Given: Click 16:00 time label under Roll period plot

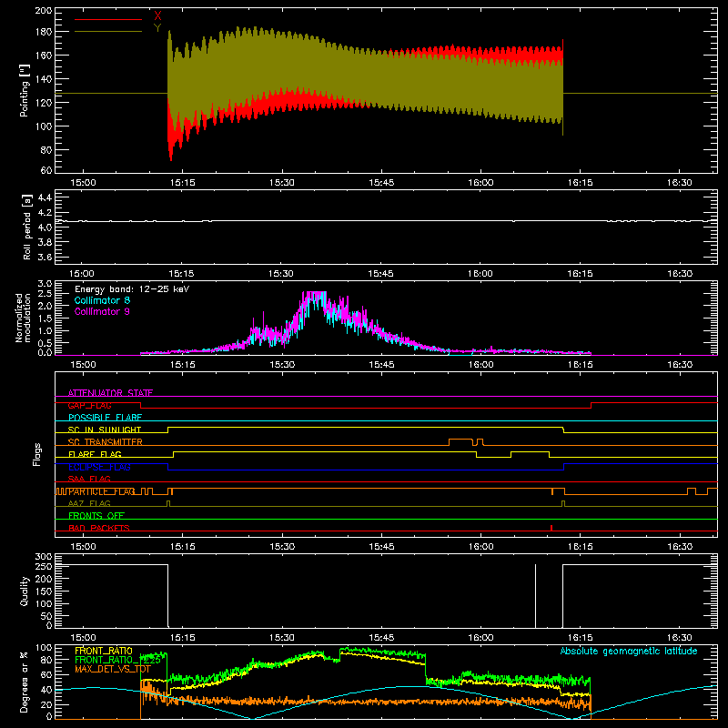Looking at the screenshot, I should pos(480,274).
